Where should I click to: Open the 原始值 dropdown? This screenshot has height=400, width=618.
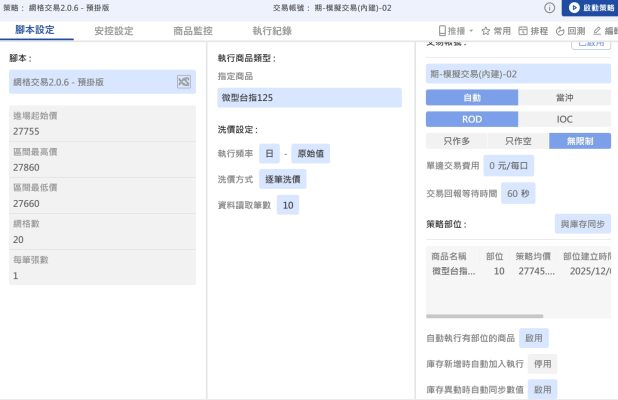pos(311,153)
